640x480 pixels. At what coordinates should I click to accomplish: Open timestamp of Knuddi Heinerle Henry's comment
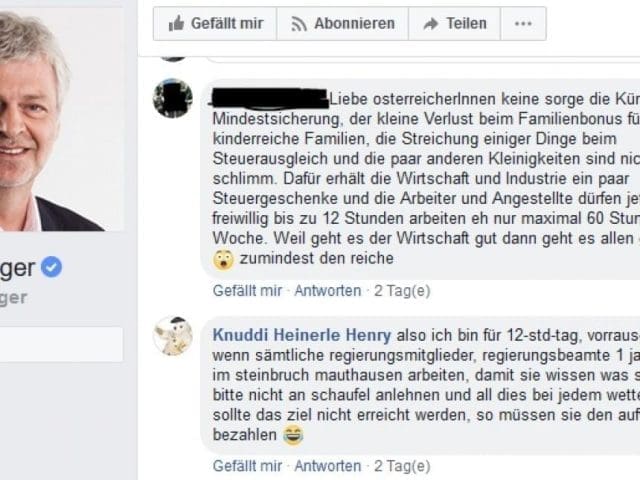(x=402, y=466)
